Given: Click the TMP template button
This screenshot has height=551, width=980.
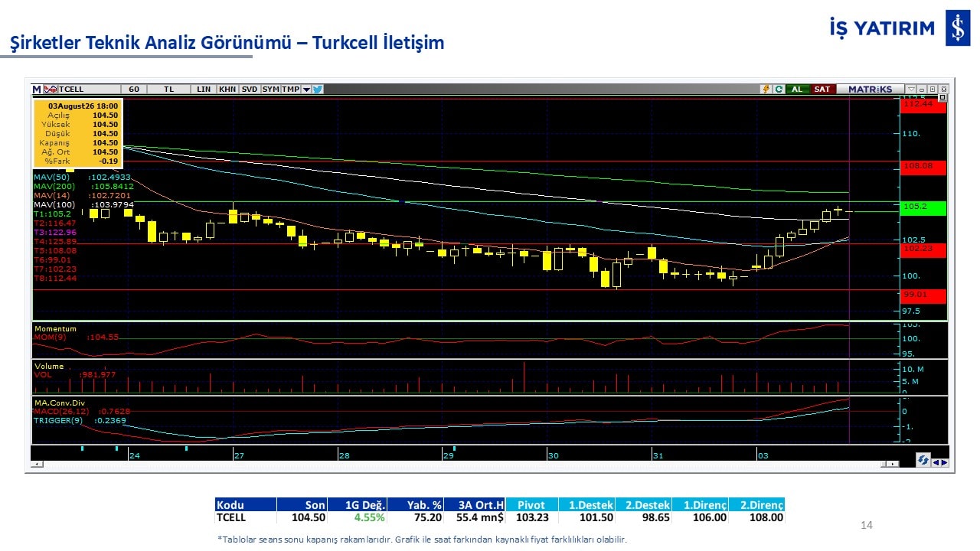Looking at the screenshot, I should point(291,89).
